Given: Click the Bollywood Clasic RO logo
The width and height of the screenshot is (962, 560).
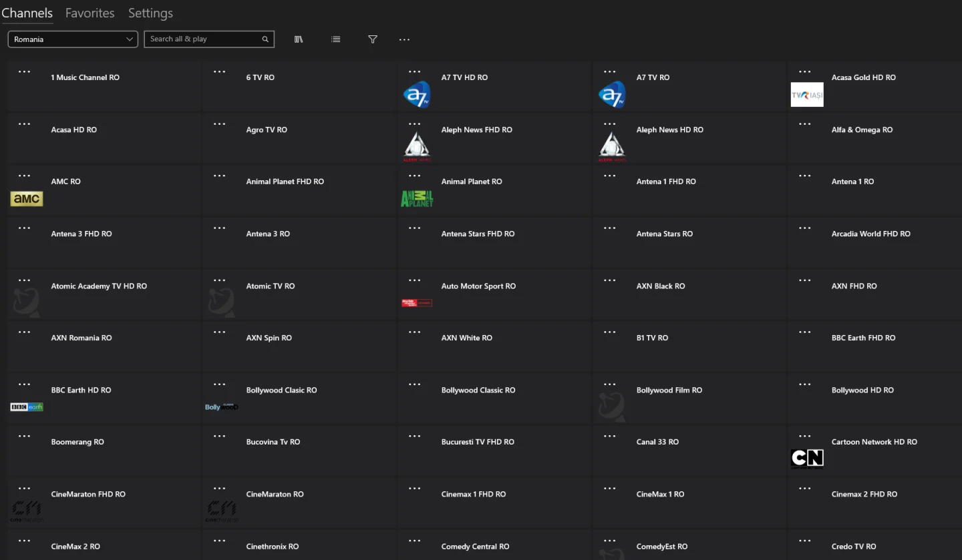Looking at the screenshot, I should (x=222, y=406).
